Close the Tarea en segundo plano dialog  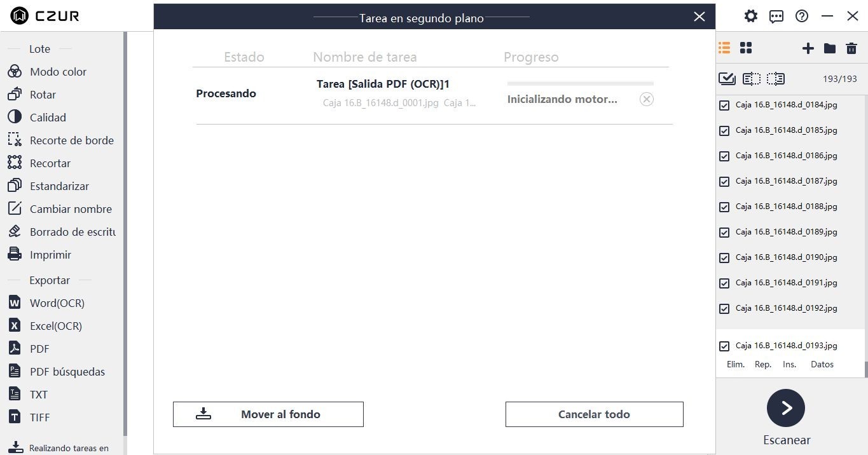(699, 17)
